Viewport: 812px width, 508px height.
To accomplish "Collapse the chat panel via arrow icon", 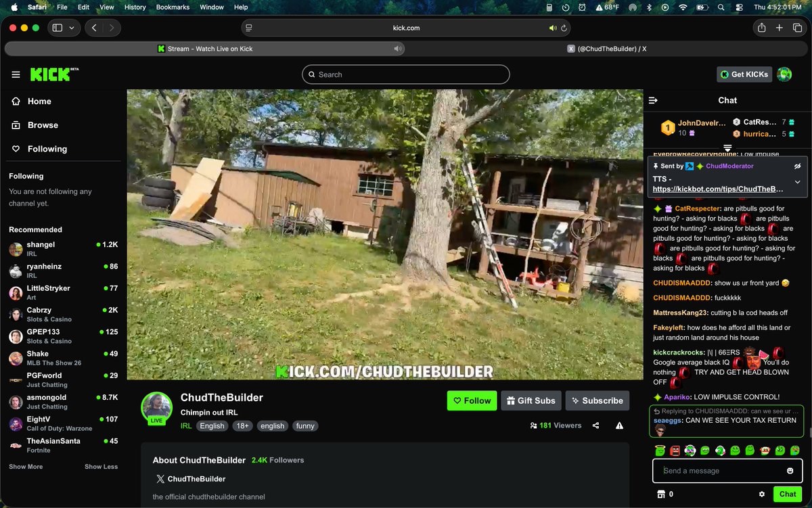I will click(653, 100).
